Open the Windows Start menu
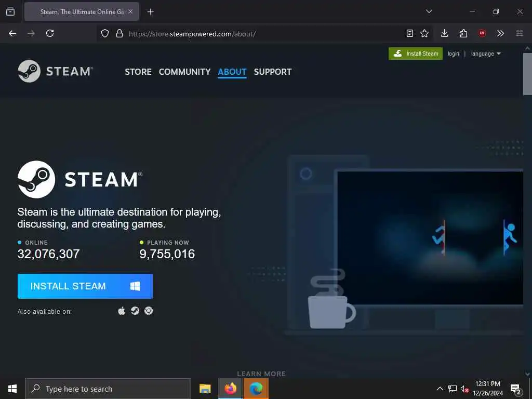532x399 pixels. (12, 389)
